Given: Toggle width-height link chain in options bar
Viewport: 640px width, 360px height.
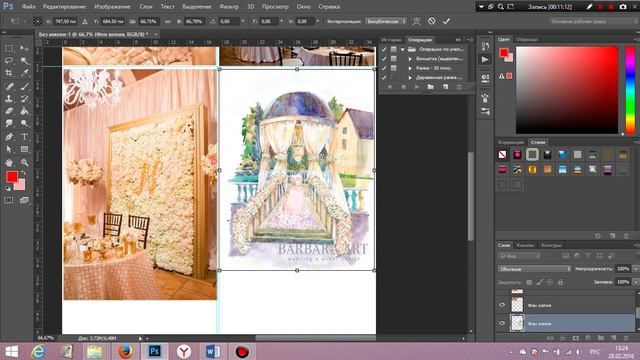Looking at the screenshot, I should click(x=168, y=21).
